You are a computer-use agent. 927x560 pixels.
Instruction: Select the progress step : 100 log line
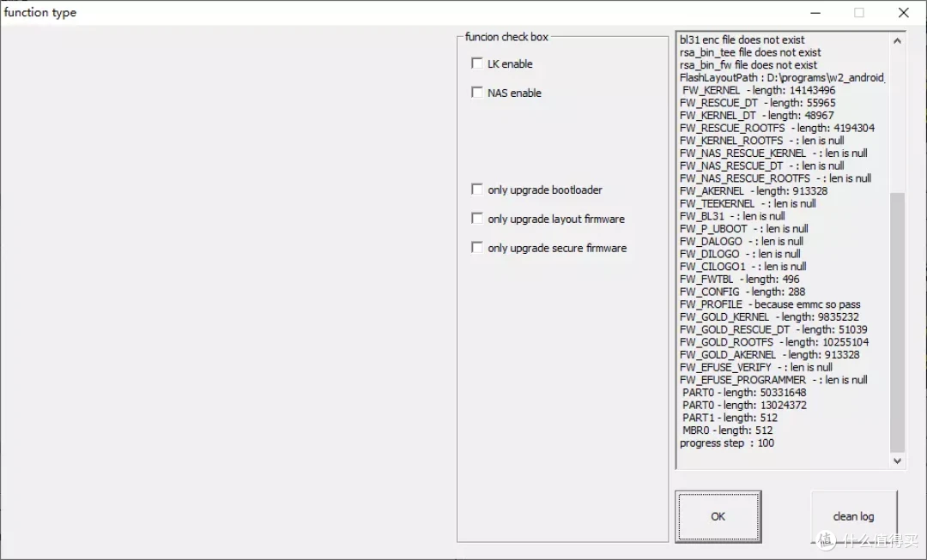pos(726,443)
